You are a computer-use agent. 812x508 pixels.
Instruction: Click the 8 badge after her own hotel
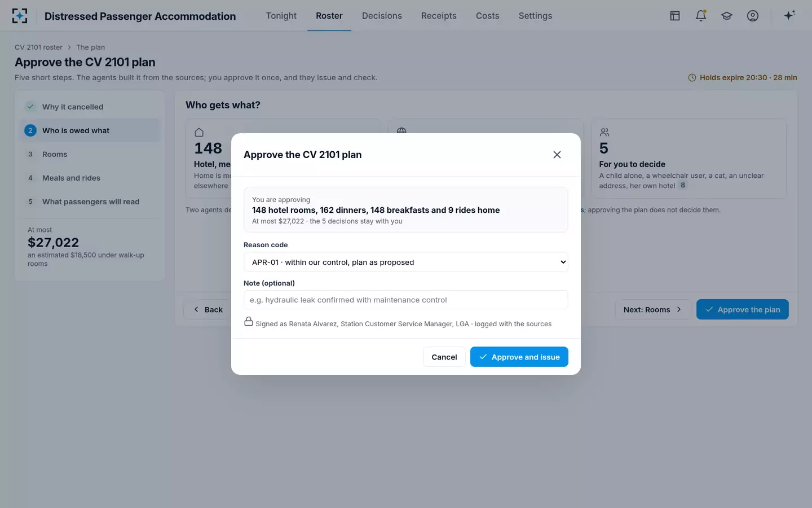683,185
